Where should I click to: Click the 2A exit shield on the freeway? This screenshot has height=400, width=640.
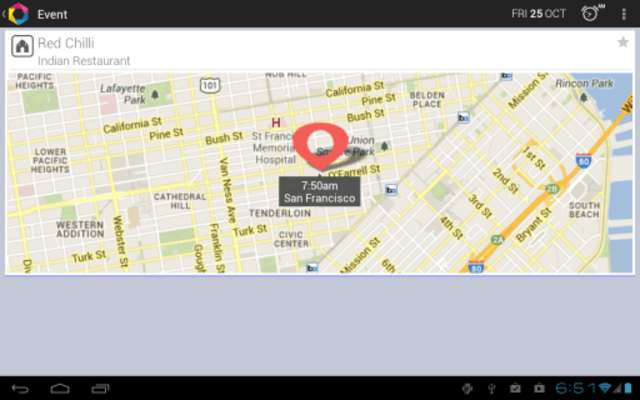pyautogui.click(x=497, y=240)
